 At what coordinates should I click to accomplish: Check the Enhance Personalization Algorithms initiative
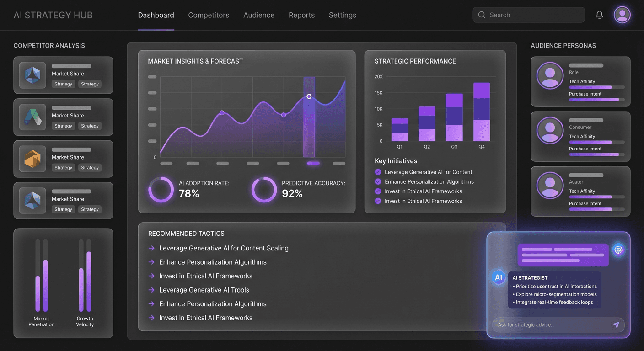[377, 181]
